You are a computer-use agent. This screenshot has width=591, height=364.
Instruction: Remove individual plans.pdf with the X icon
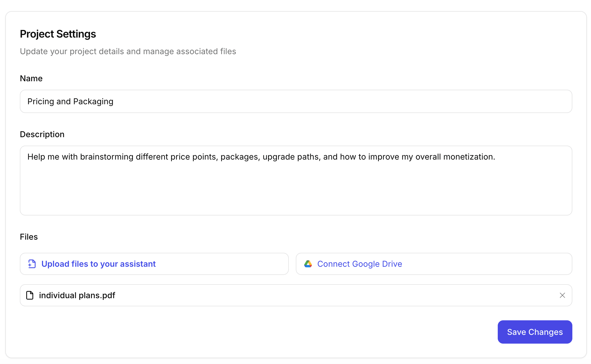(562, 295)
